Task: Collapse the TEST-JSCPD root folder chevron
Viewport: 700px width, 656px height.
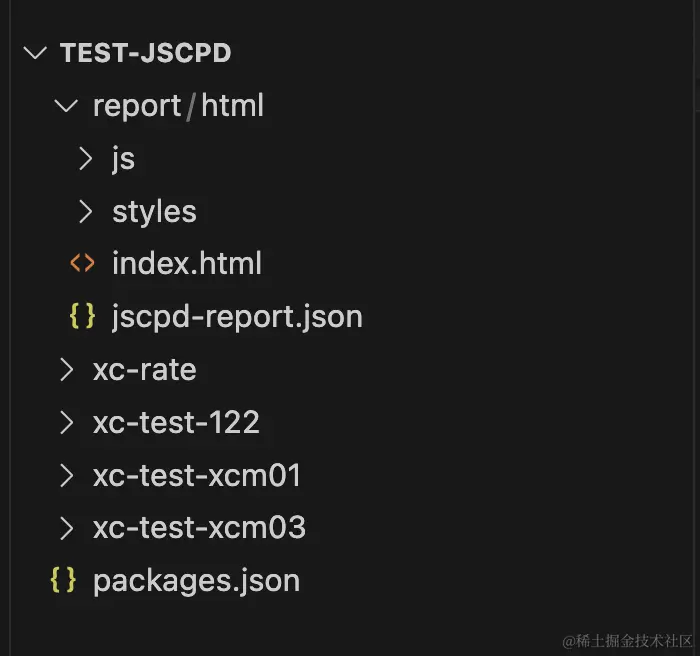Action: point(36,53)
